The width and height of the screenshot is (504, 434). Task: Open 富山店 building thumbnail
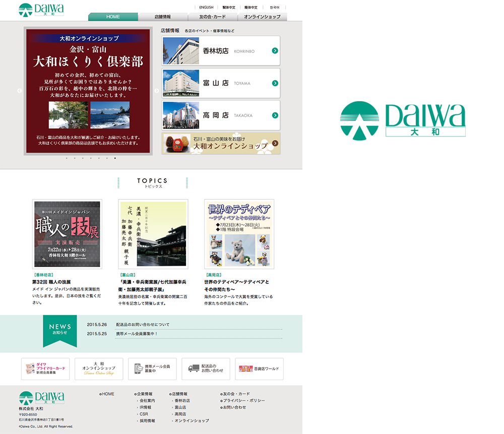(x=181, y=83)
